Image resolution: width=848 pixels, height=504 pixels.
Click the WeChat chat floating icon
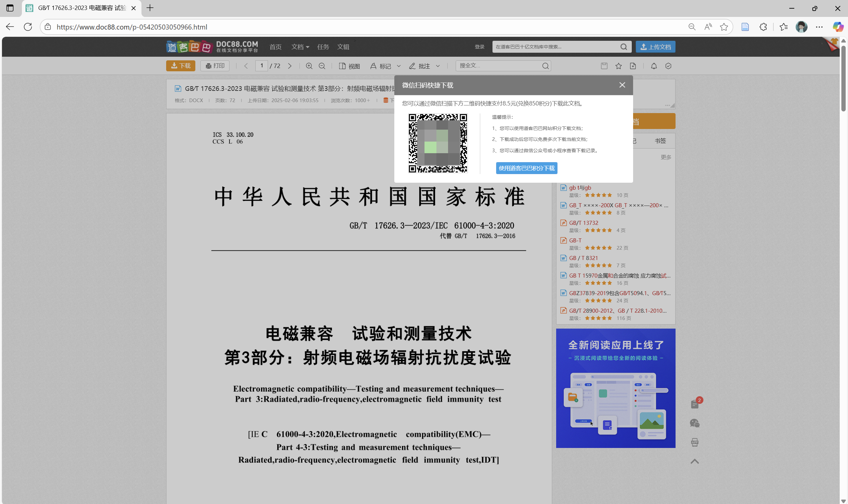tap(694, 423)
